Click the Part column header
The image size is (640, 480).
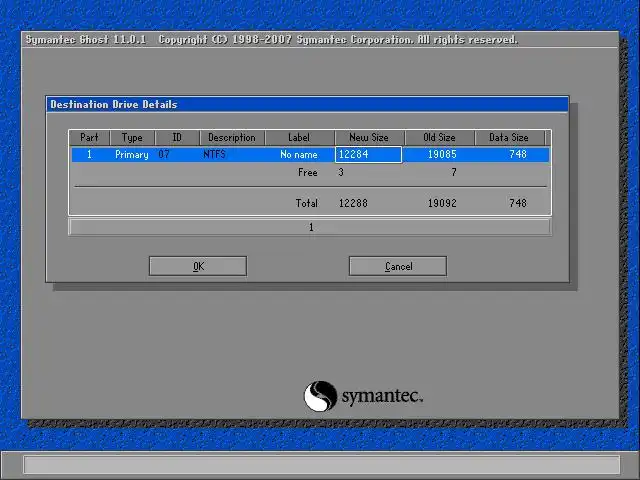click(89, 138)
